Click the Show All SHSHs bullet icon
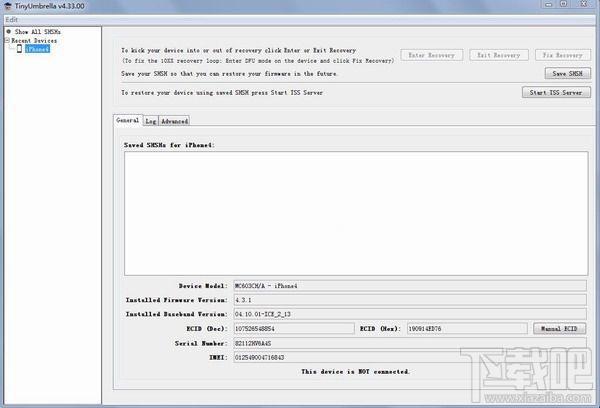The width and height of the screenshot is (600, 408). point(8,31)
